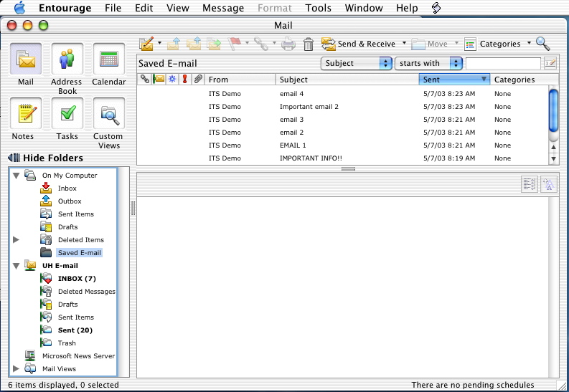Expand the Deleted Items folder

tap(16, 239)
